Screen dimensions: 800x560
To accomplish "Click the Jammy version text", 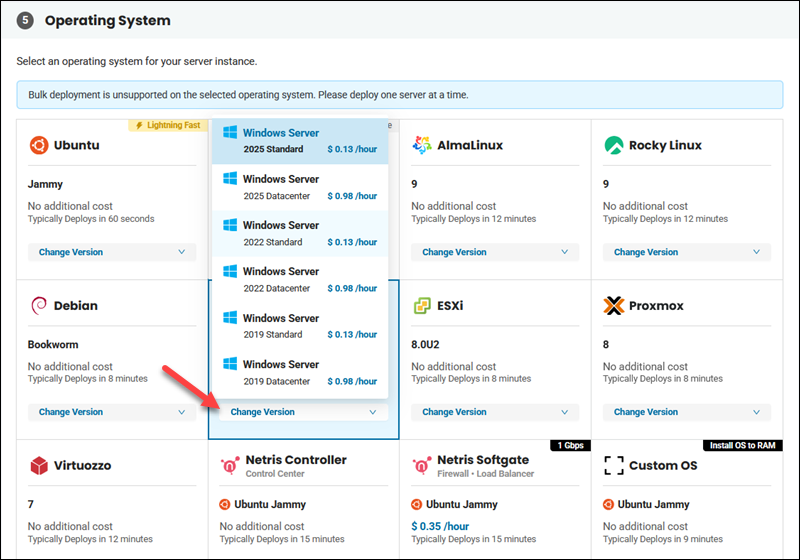I will point(45,184).
